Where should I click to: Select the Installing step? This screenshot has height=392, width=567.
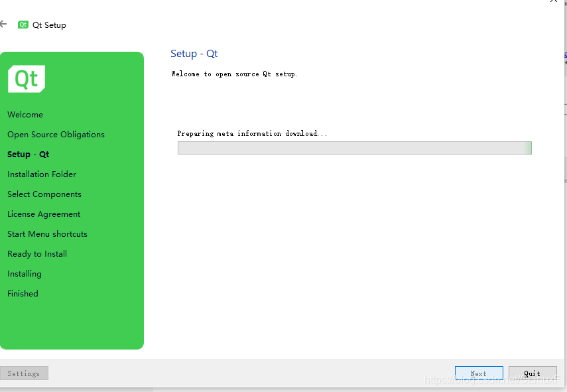25,274
